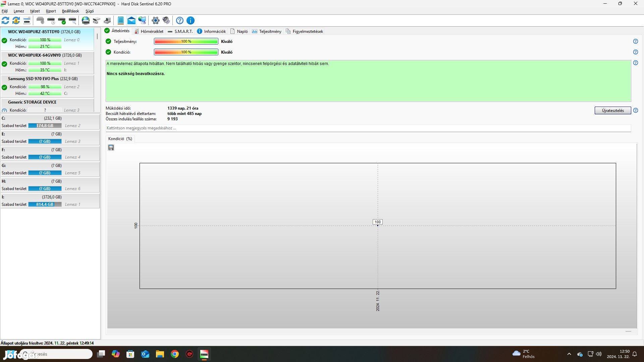Image resolution: width=644 pixels, height=362 pixels.
Task: Click the globe and disk toolbar icon
Action: tap(86, 20)
